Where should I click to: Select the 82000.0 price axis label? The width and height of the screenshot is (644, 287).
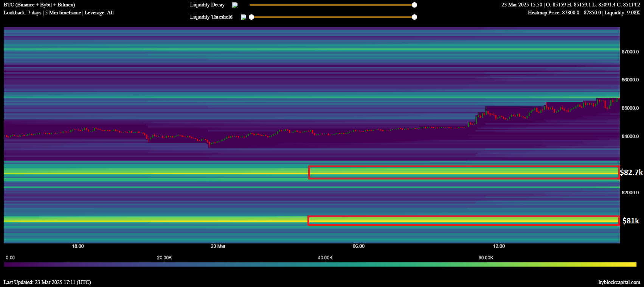[630, 192]
